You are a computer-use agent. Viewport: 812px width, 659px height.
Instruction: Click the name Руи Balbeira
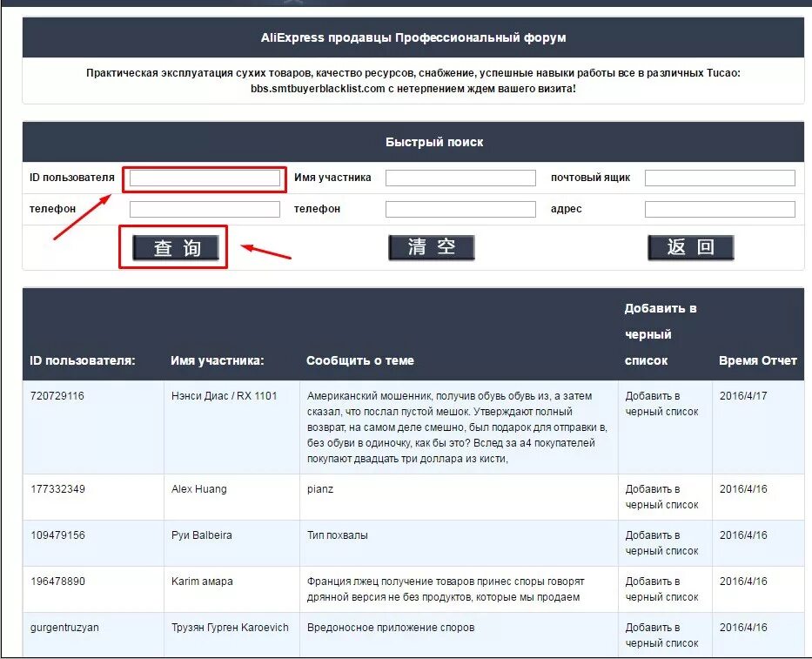tap(201, 535)
